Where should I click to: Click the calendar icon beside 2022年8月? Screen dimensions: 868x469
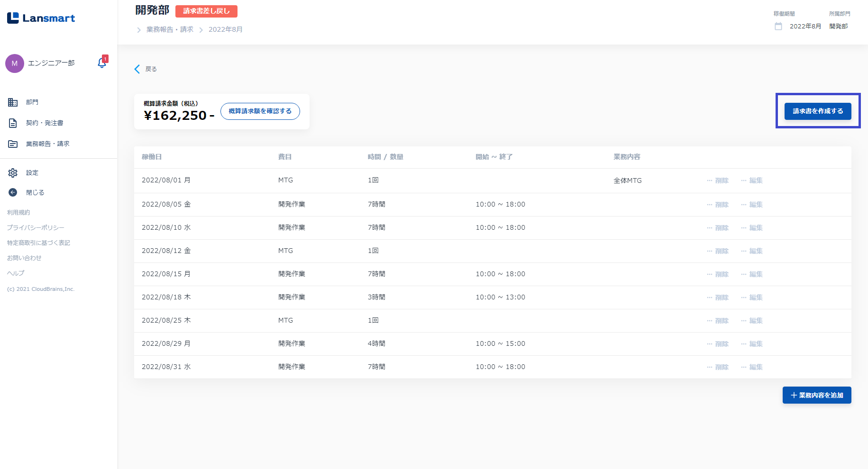pyautogui.click(x=778, y=27)
